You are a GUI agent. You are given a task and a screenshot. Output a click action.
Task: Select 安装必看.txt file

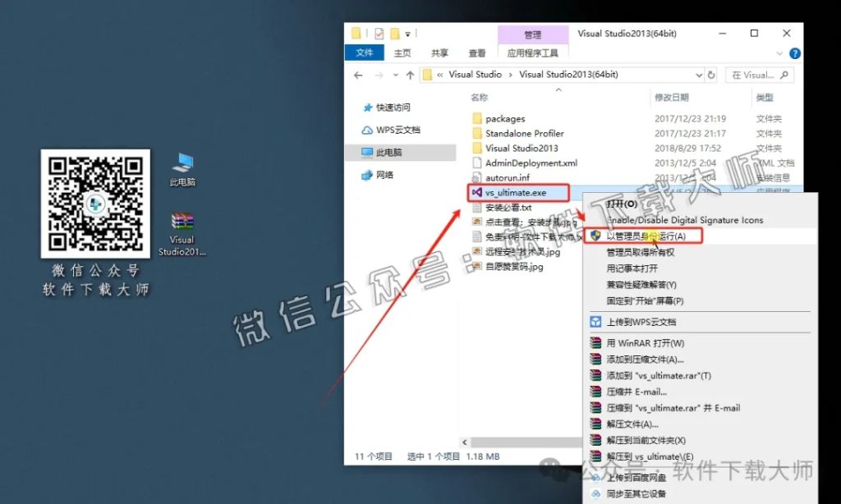click(508, 207)
